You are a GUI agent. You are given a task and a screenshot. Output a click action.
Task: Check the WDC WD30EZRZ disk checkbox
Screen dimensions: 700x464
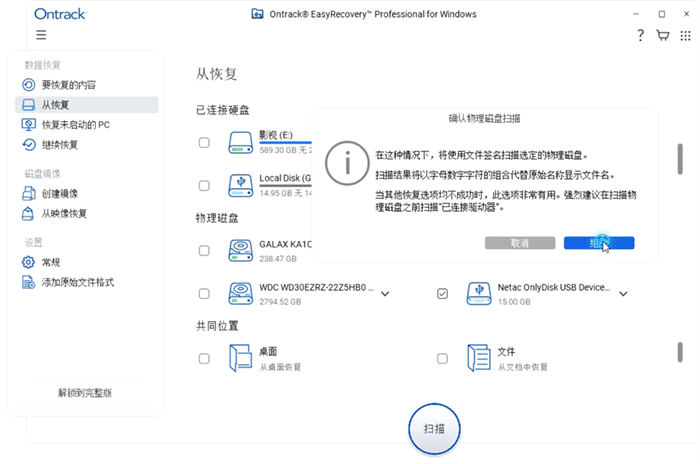coord(204,293)
